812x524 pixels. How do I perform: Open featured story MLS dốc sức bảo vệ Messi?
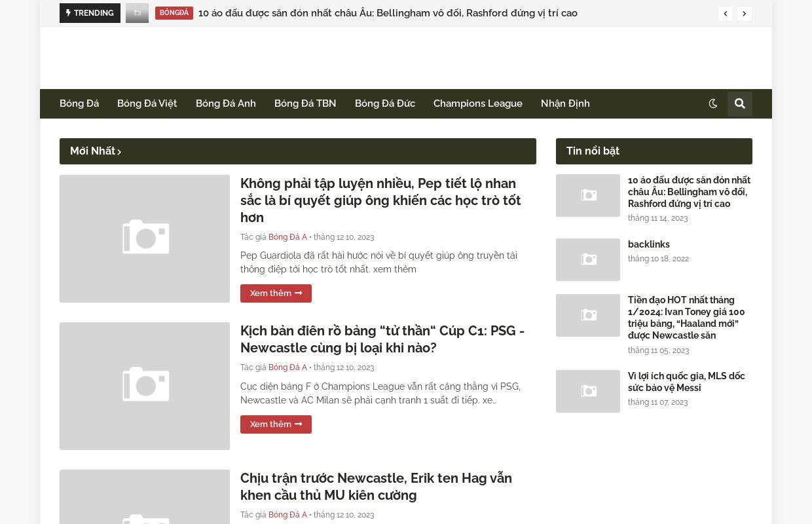(x=686, y=382)
